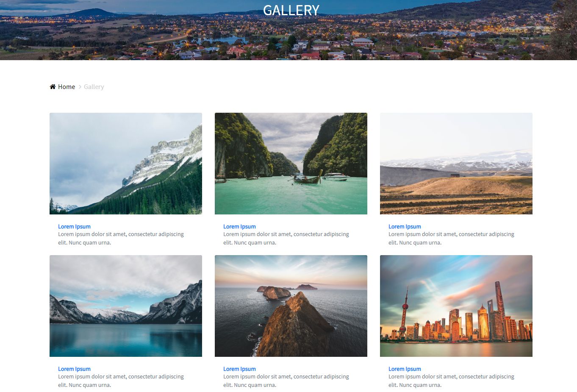Open the snowy mountain forest photo
Image resolution: width=577 pixels, height=392 pixels.
[126, 164]
